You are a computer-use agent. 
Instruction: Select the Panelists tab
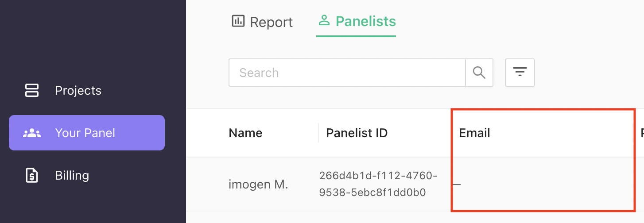pos(356,21)
